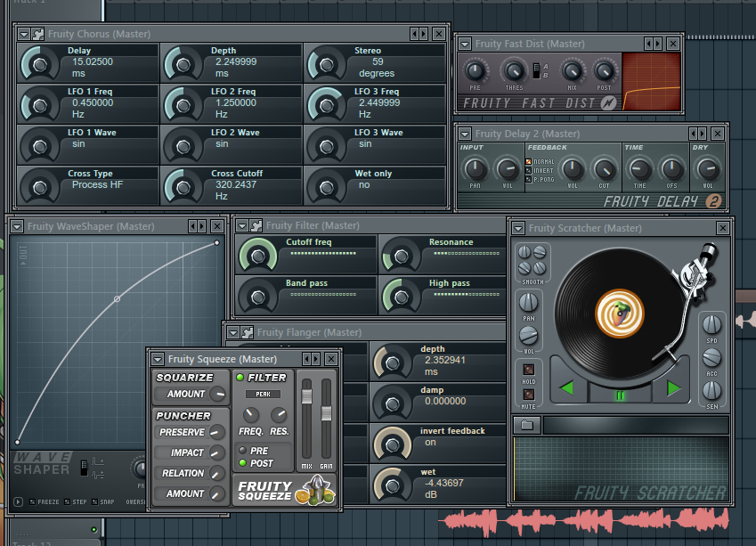
Task: Select the WaveShaper unipolar curve icon
Action: 97,461
